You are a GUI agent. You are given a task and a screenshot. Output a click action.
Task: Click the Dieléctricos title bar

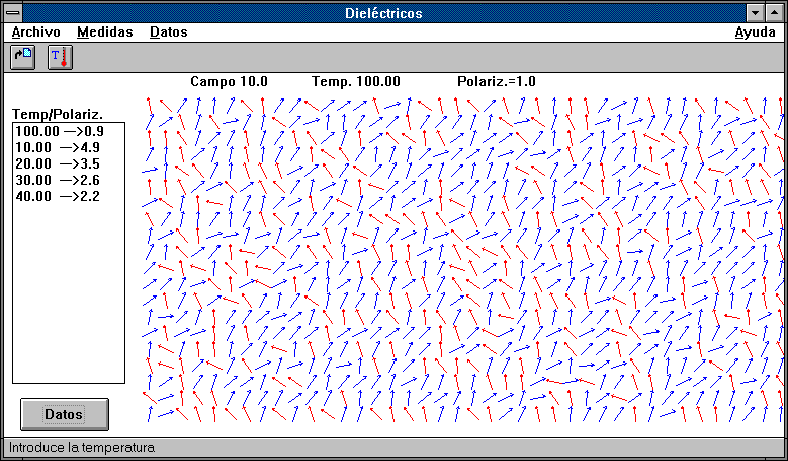pos(384,13)
